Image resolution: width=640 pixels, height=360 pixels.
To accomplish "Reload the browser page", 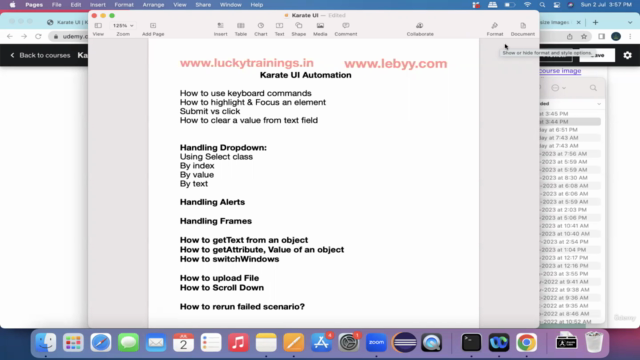I will (x=38, y=36).
